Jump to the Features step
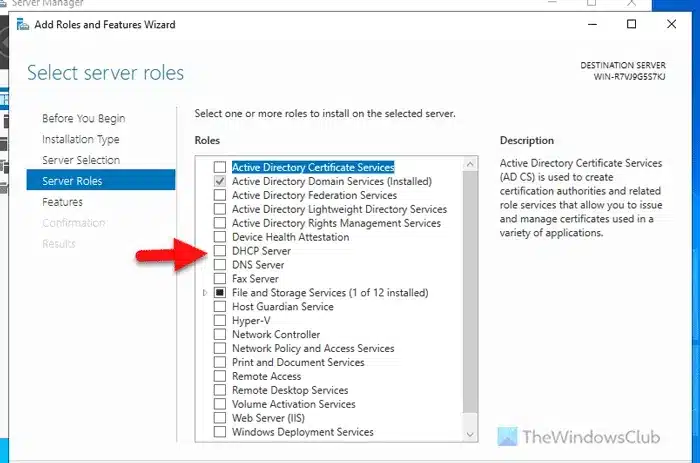700x463 pixels. 62,202
